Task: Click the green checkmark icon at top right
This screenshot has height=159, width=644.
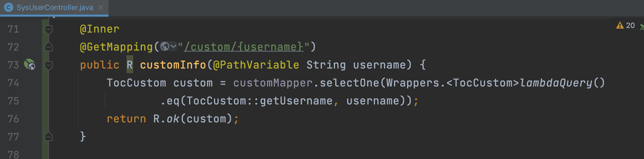Action: [642, 27]
